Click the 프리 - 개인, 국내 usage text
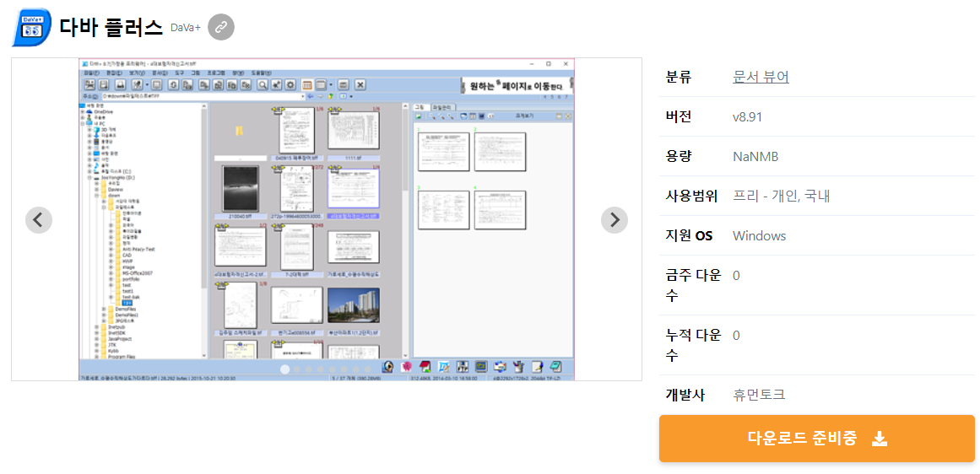This screenshot has height=474, width=980. coord(782,197)
